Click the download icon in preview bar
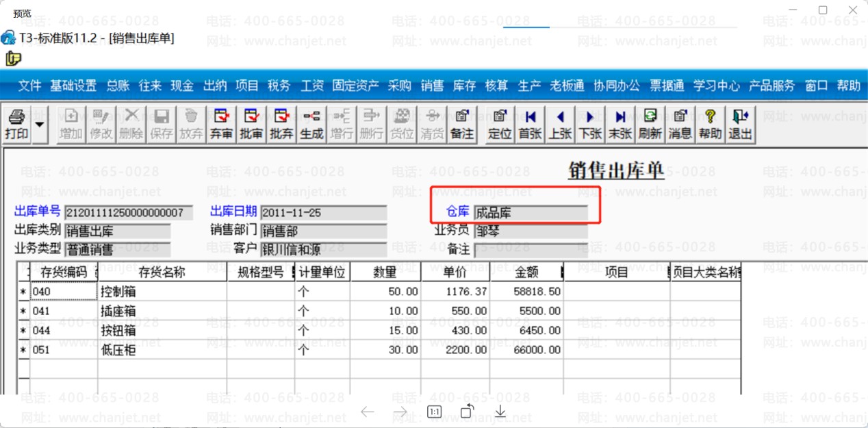Screen dimensions: 868x428 tap(500, 411)
